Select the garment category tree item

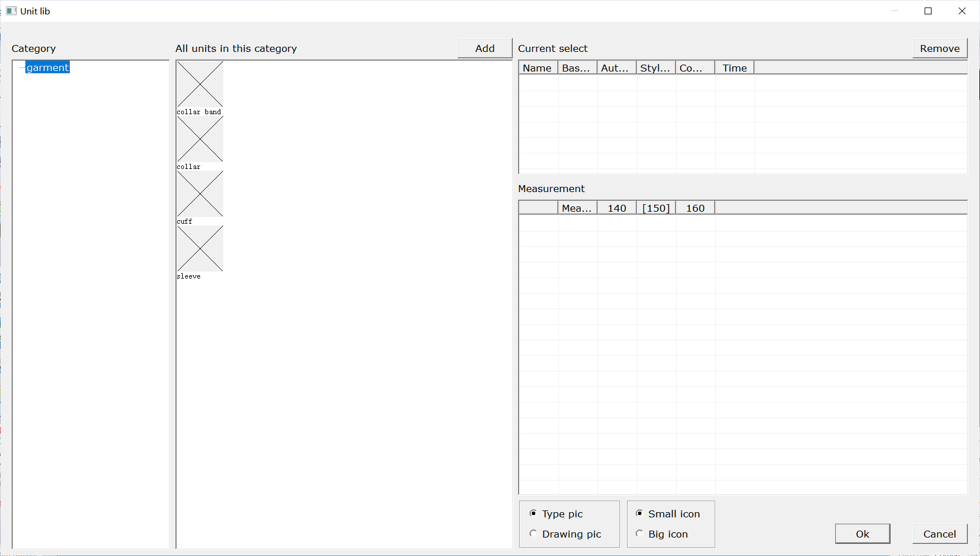coord(47,67)
